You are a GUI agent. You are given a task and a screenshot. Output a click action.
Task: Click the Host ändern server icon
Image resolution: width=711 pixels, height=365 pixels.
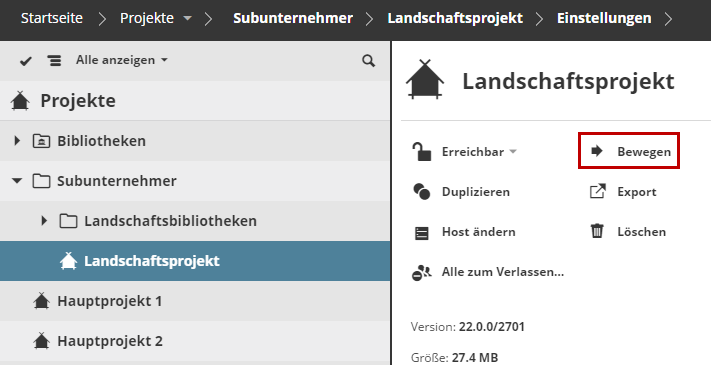(422, 234)
